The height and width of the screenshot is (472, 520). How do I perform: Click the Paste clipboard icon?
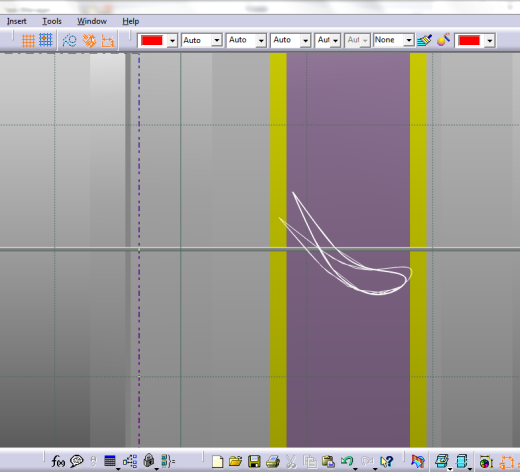click(x=328, y=462)
